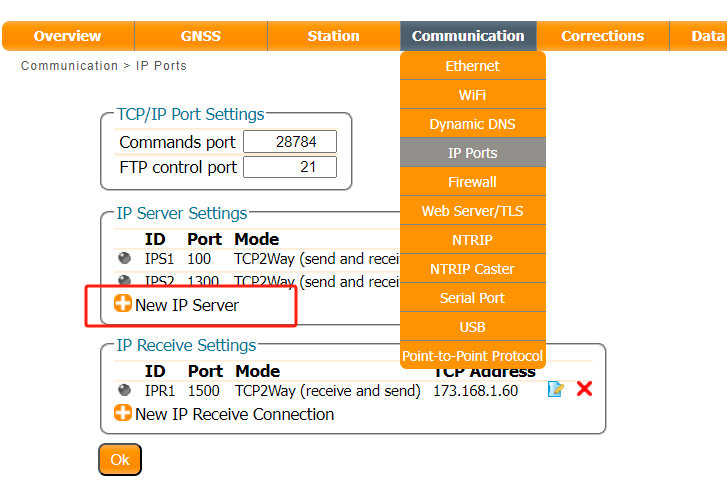
Task: Select NTRIP Caster menu item
Action: 472,269
